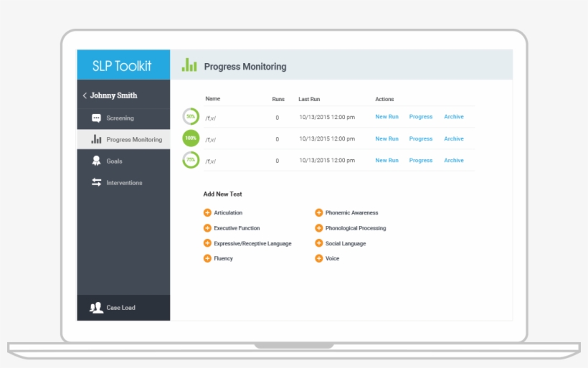Open Progress link in the 100% row
The height and width of the screenshot is (368, 588).
[421, 138]
